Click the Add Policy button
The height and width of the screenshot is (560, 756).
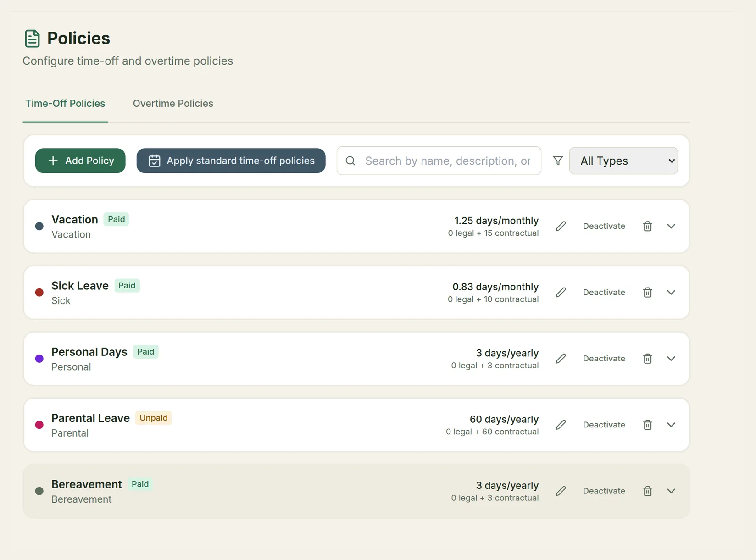[x=80, y=161]
